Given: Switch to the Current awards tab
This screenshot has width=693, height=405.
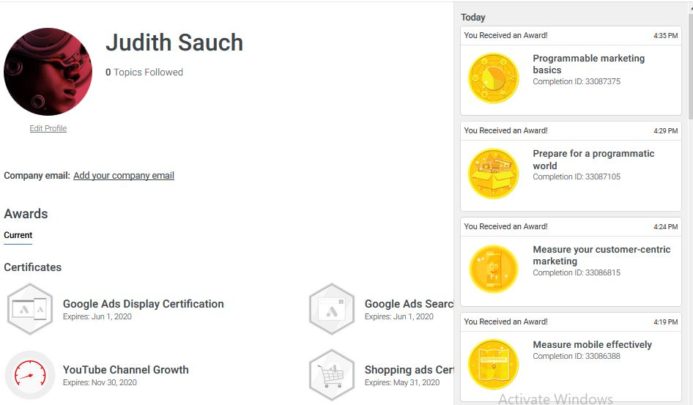Looking at the screenshot, I should point(18,235).
